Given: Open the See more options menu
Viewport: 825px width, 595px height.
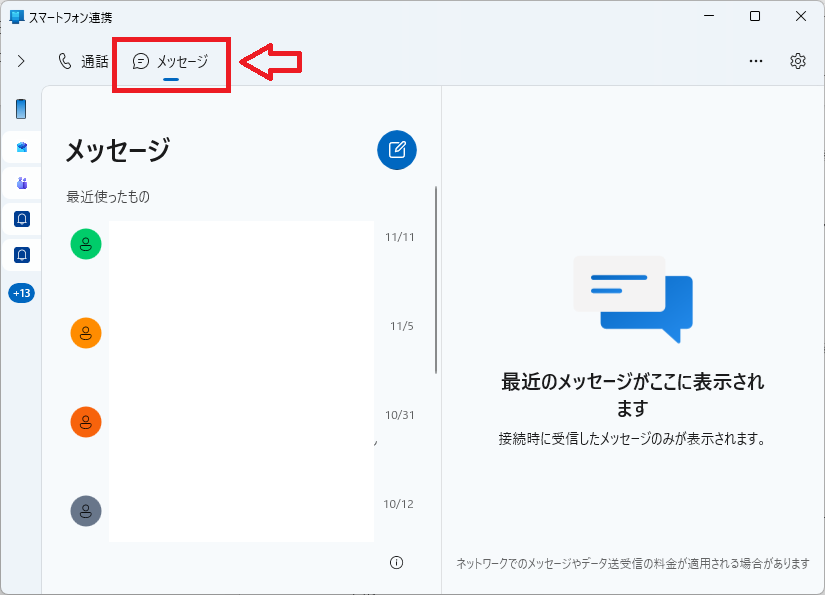Looking at the screenshot, I should point(755,61).
